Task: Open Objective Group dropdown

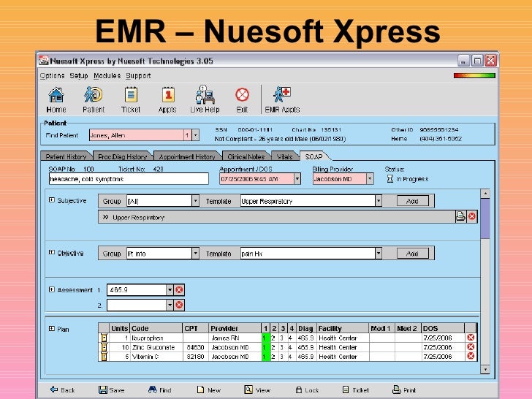Action: (x=195, y=253)
